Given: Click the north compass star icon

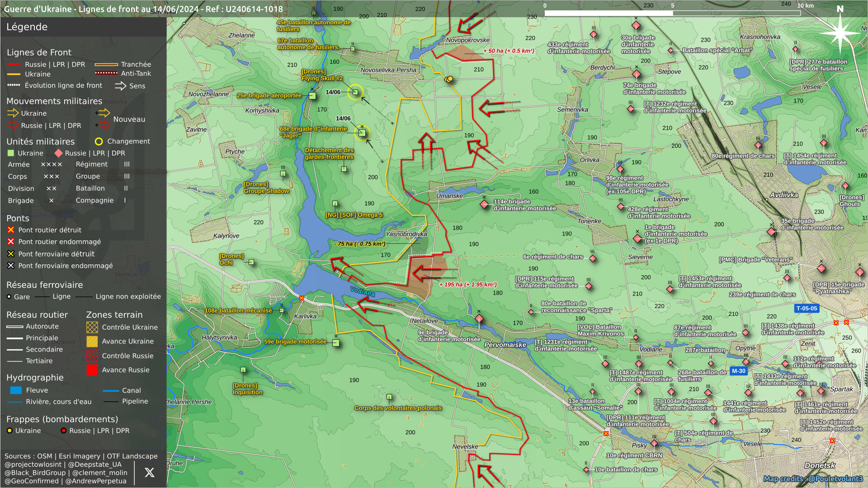Looking at the screenshot, I should pyautogui.click(x=840, y=33).
